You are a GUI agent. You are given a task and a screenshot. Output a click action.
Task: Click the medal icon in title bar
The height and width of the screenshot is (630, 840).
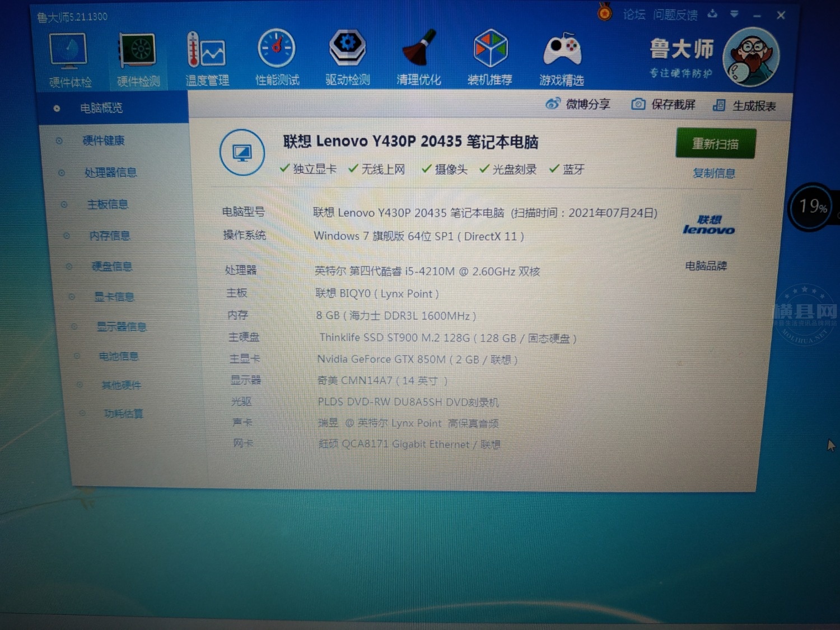(x=605, y=12)
